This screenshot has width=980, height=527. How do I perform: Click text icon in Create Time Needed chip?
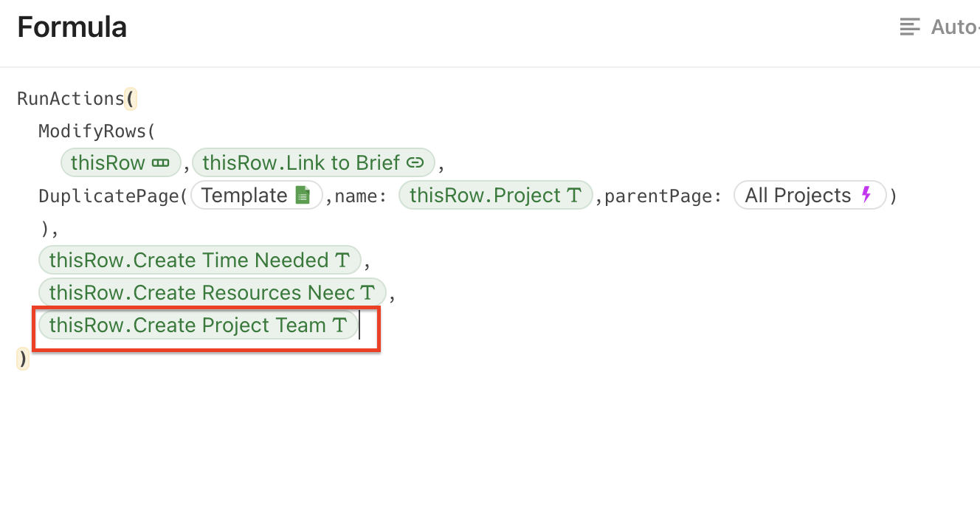[342, 261]
